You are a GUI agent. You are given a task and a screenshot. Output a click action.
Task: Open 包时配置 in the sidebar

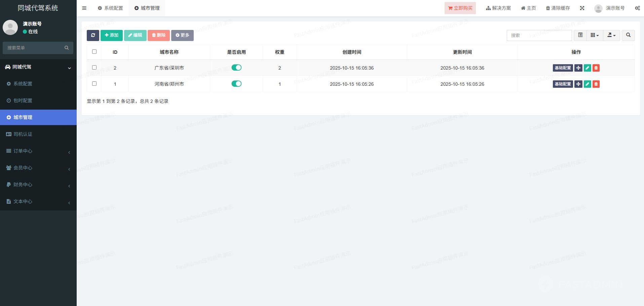[38, 101]
